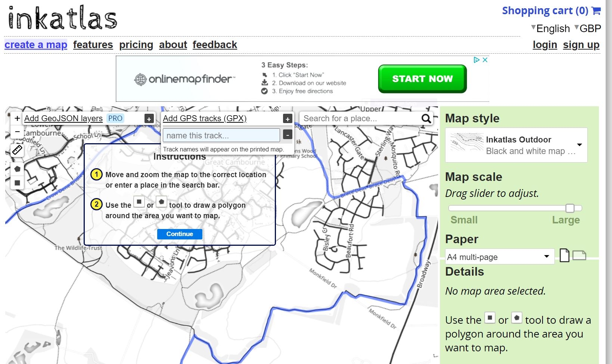
Task: Open the shopping cart
Action: 551,10
